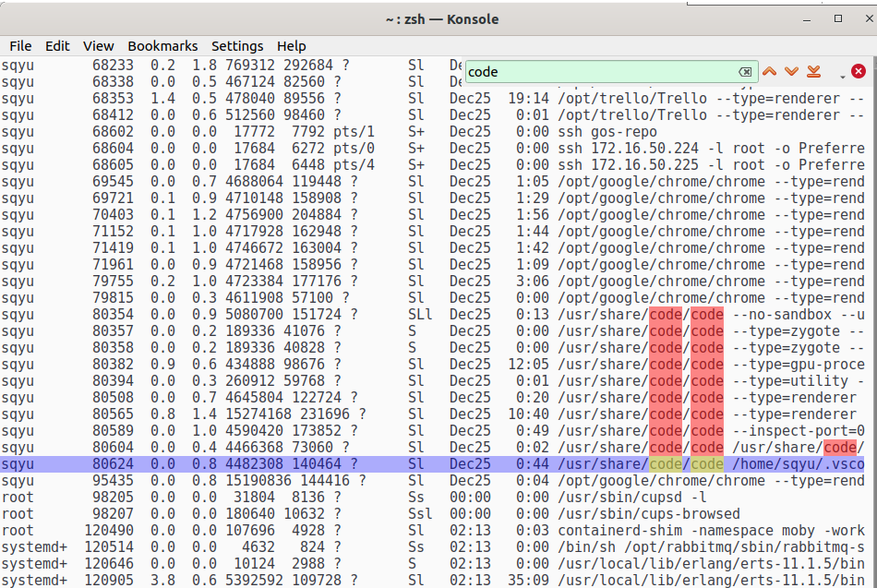The height and width of the screenshot is (588, 877).
Task: Click the red highlighted 'code' match on row 80354
Action: pos(667,314)
